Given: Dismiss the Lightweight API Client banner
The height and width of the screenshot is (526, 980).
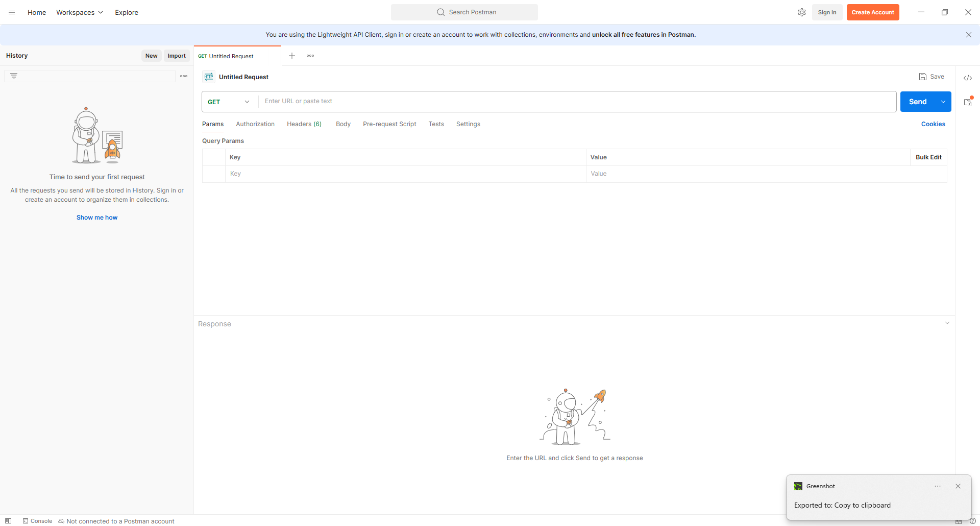Looking at the screenshot, I should (x=968, y=35).
